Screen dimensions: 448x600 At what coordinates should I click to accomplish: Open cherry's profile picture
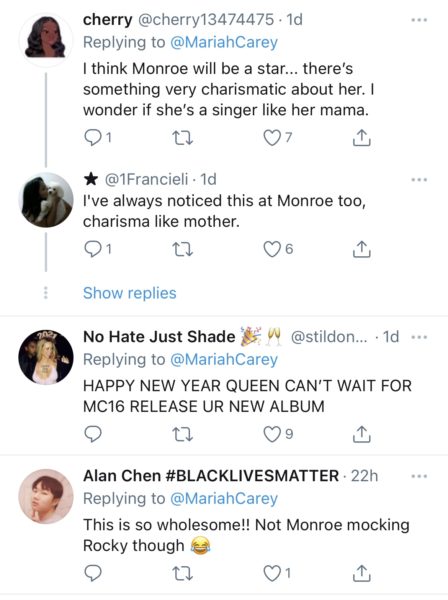coord(46,39)
